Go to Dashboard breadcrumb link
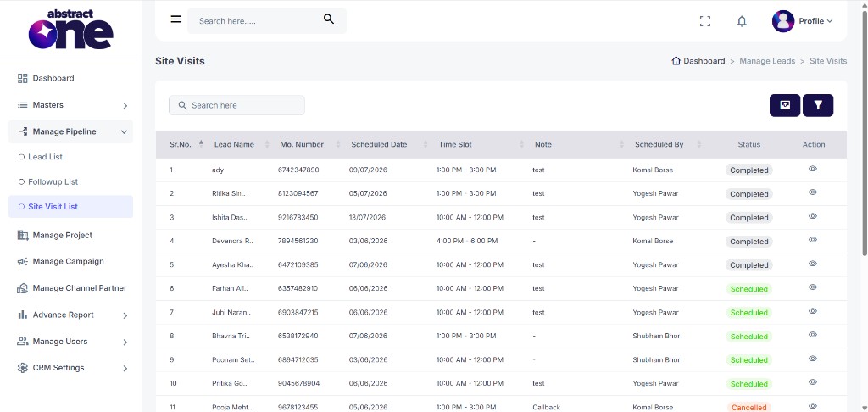Viewport: 868px width, 412px height. [x=704, y=61]
